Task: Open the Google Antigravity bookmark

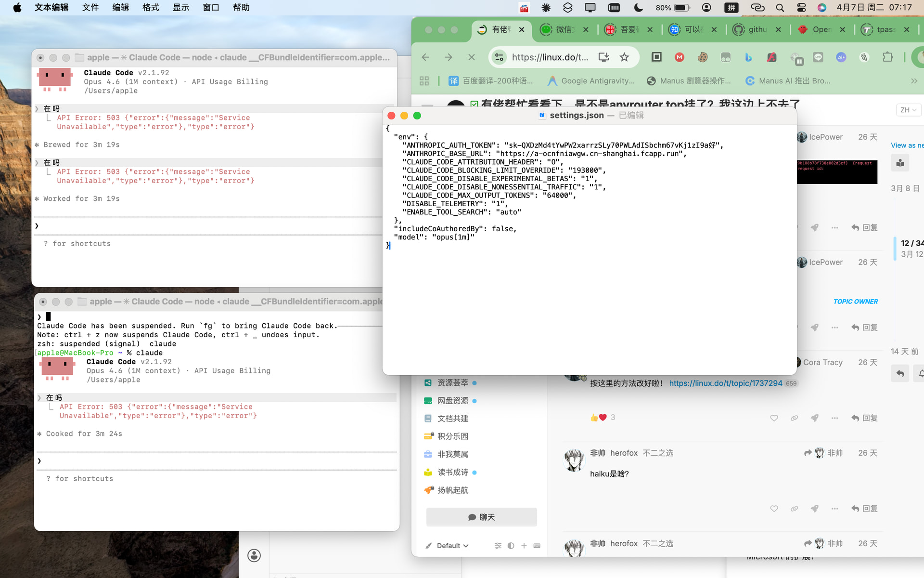Action: [x=591, y=81]
